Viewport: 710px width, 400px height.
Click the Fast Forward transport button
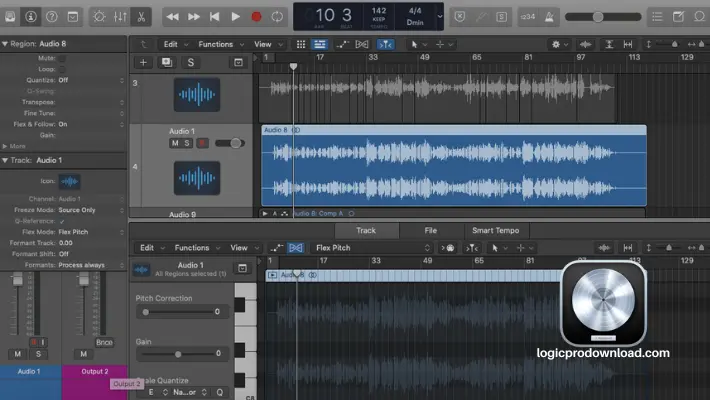coord(194,17)
